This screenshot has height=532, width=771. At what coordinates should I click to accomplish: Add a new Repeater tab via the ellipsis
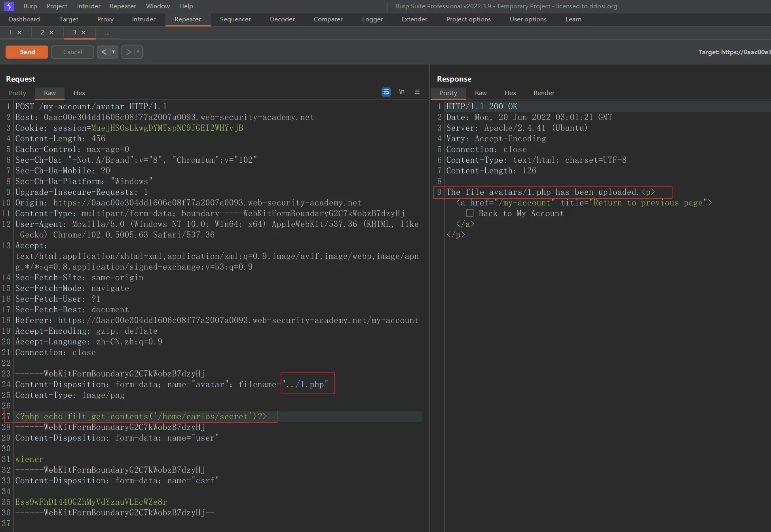point(107,33)
